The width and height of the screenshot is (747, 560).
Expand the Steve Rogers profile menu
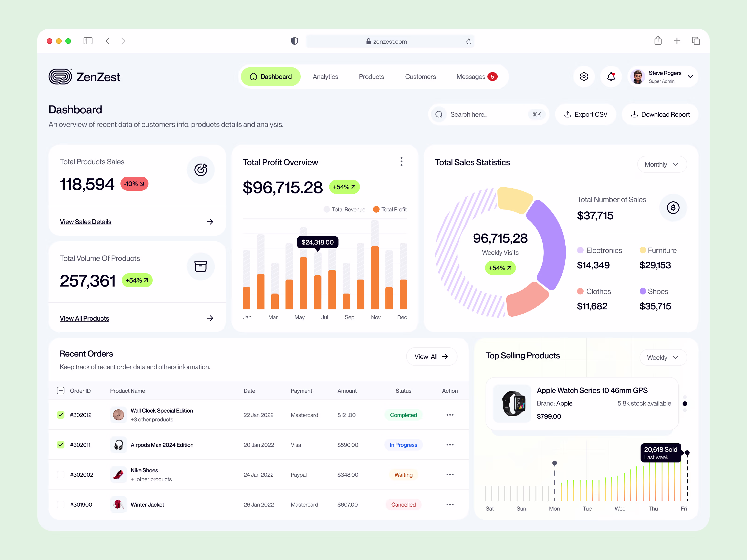point(690,76)
